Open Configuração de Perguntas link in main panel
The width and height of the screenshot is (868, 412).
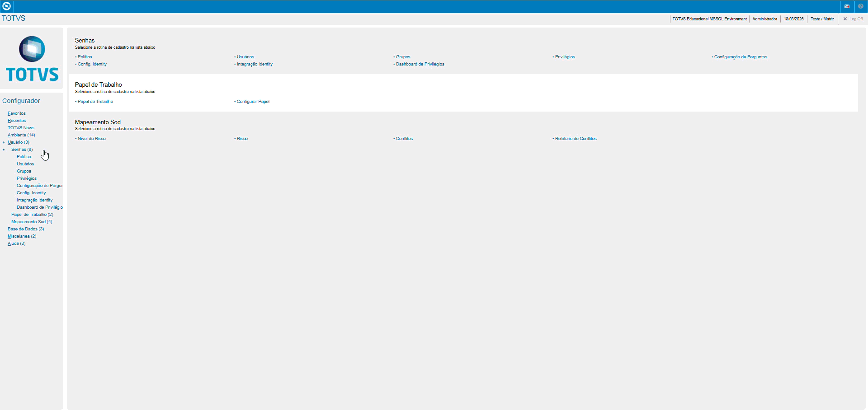click(x=741, y=57)
